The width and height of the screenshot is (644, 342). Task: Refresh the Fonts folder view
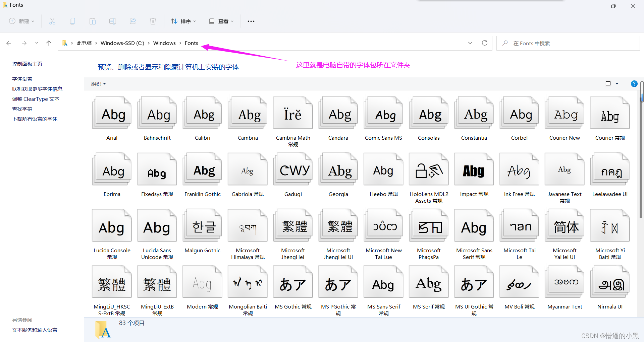485,43
